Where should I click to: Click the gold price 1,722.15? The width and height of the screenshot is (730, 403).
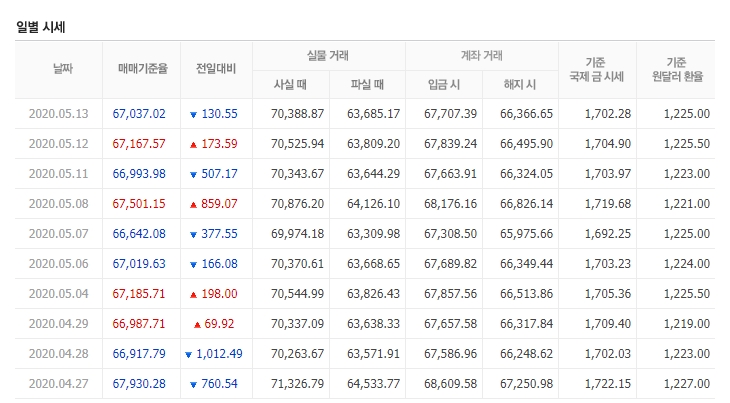(x=608, y=384)
